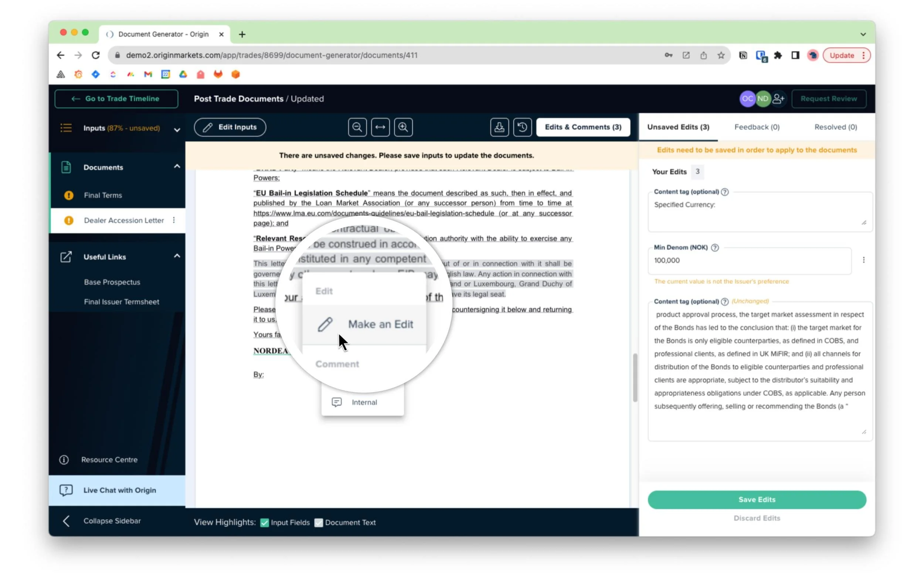Click help icon next to Min Denom (NOK)
924x577 pixels.
(x=715, y=247)
